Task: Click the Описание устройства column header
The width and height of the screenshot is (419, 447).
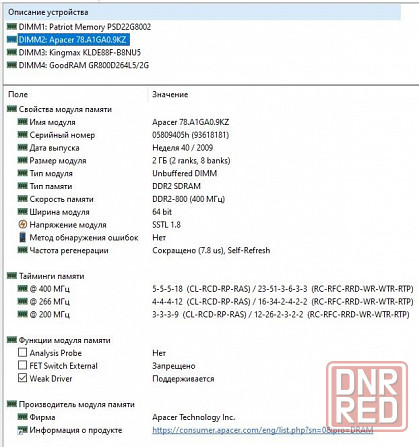Action: point(48,12)
